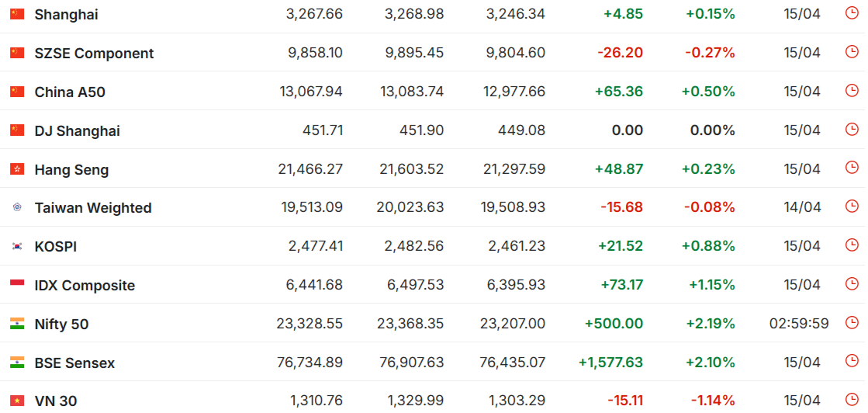Click the clock icon in Shanghai row
This screenshot has width=868, height=413.
pos(852,12)
